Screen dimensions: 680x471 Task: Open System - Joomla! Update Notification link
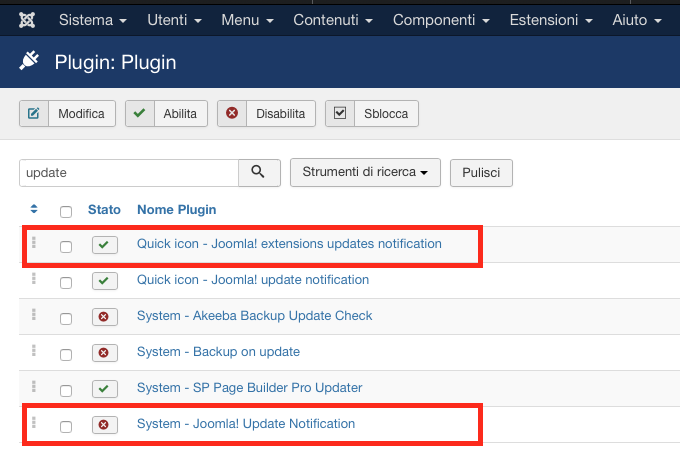(246, 424)
